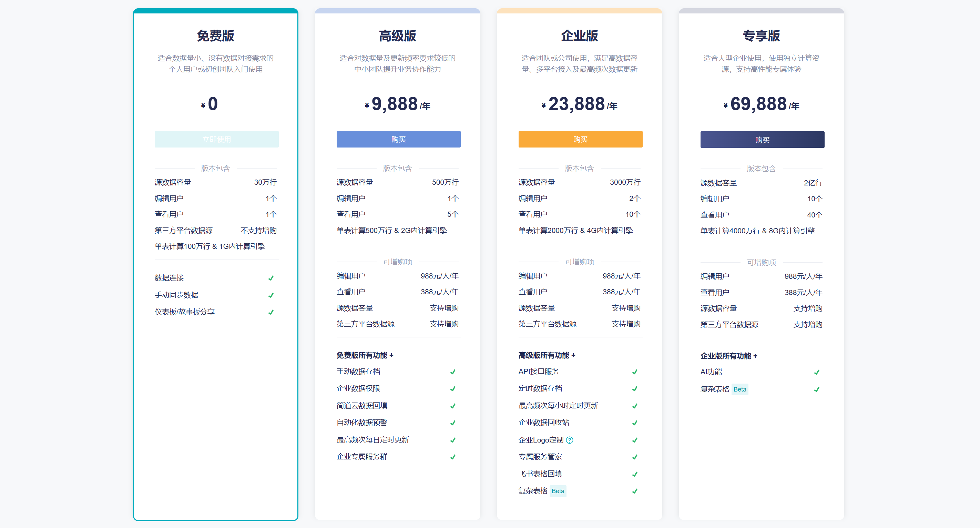Click the 10个 edit users value in 专享版

click(815, 199)
